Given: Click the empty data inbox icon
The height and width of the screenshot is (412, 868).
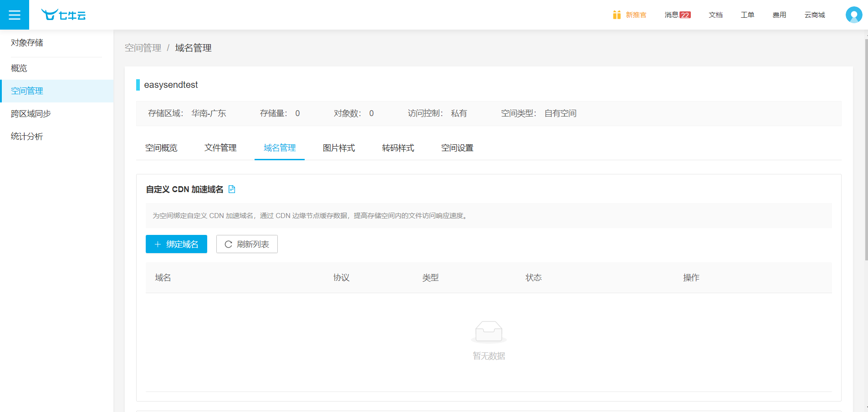Looking at the screenshot, I should point(489,331).
